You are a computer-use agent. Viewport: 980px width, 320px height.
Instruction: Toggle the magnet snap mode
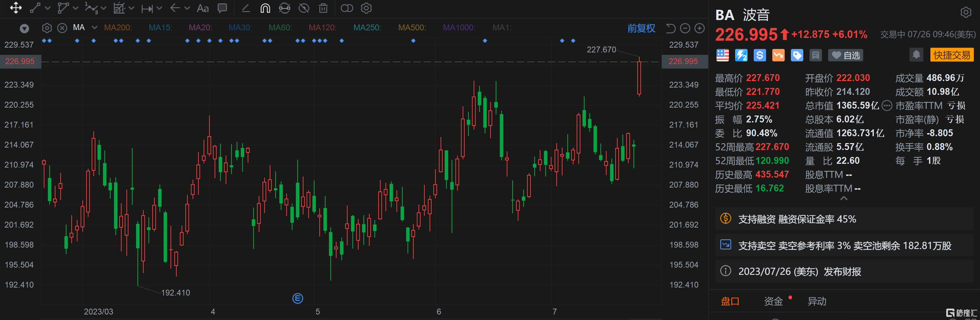point(265,8)
